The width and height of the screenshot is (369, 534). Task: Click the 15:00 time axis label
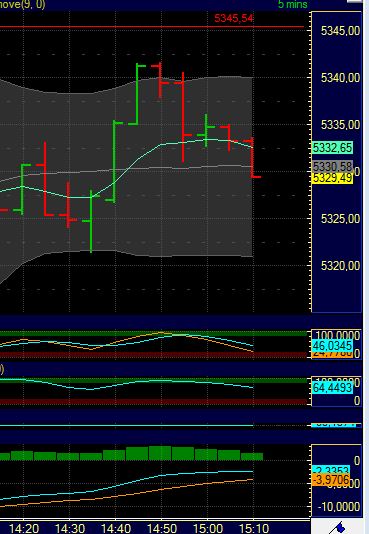click(208, 528)
